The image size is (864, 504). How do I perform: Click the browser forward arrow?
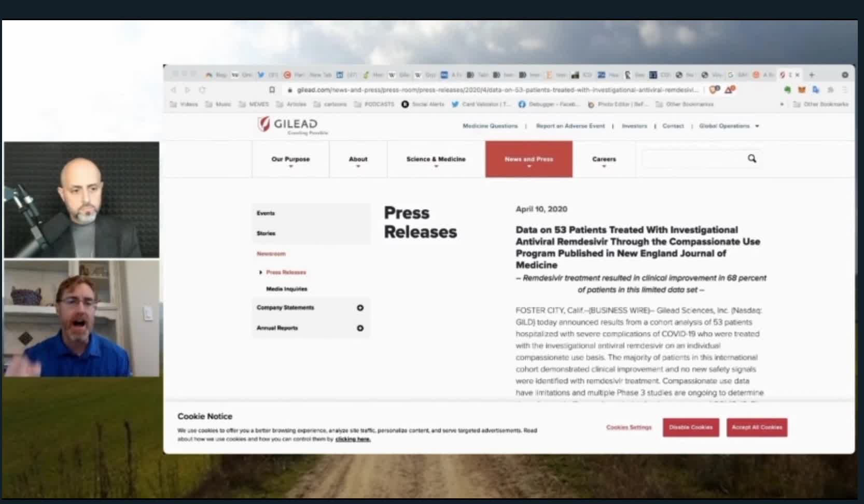tap(188, 90)
